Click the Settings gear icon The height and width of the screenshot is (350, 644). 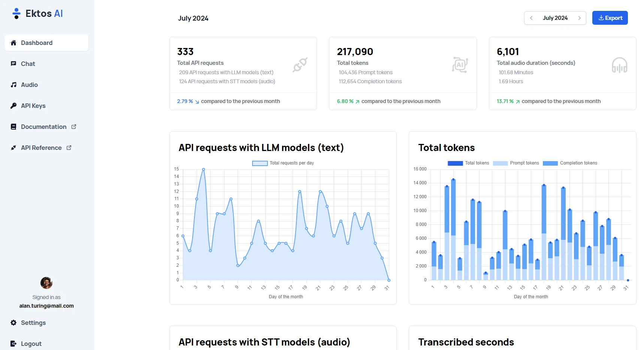pos(13,323)
